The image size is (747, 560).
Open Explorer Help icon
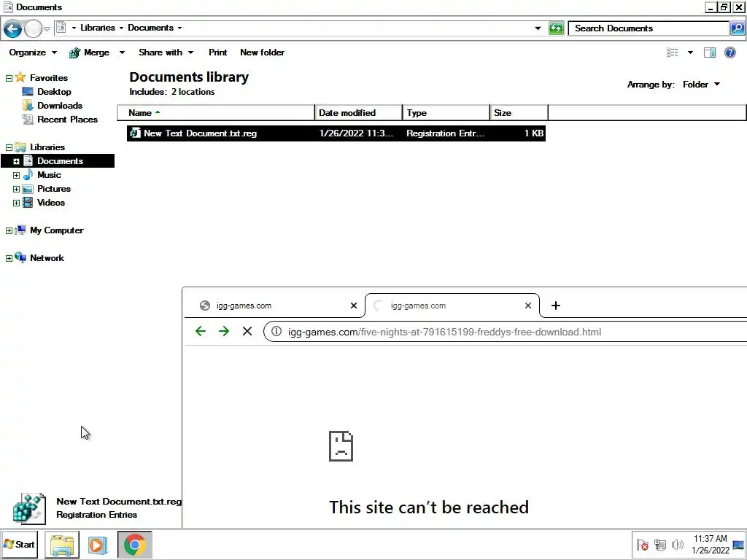(729, 52)
